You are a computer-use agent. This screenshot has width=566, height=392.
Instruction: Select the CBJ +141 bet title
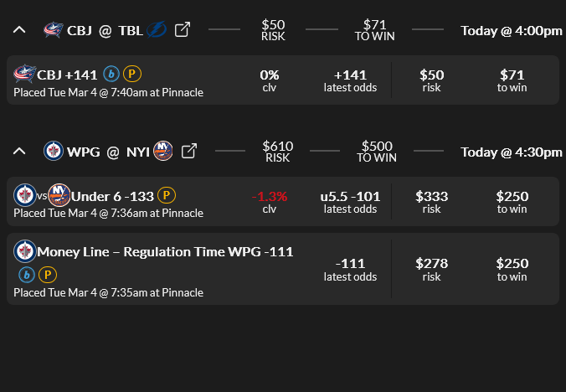67,75
